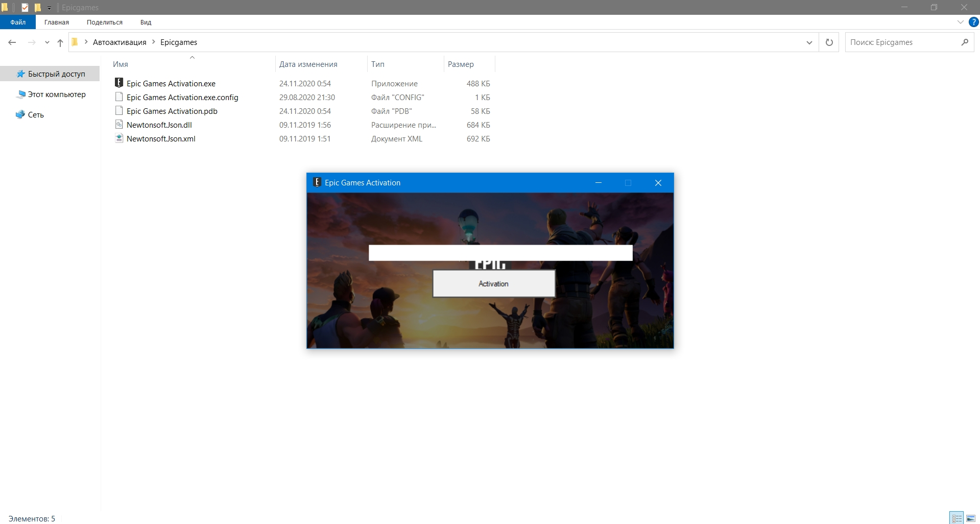
Task: Click the Epic Games Activation window title icon
Action: [317, 182]
